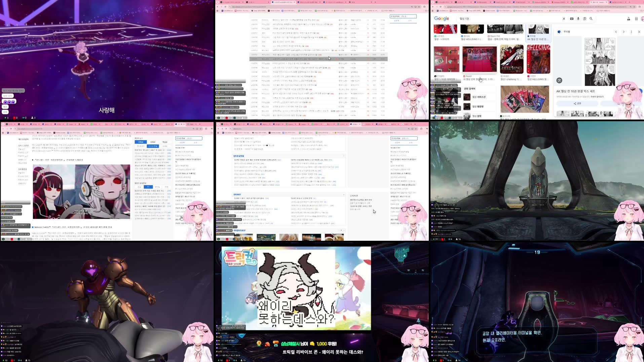Click the forum quick-search input field
Image resolution: width=644 pixels, height=362 pixels.
[403, 16]
